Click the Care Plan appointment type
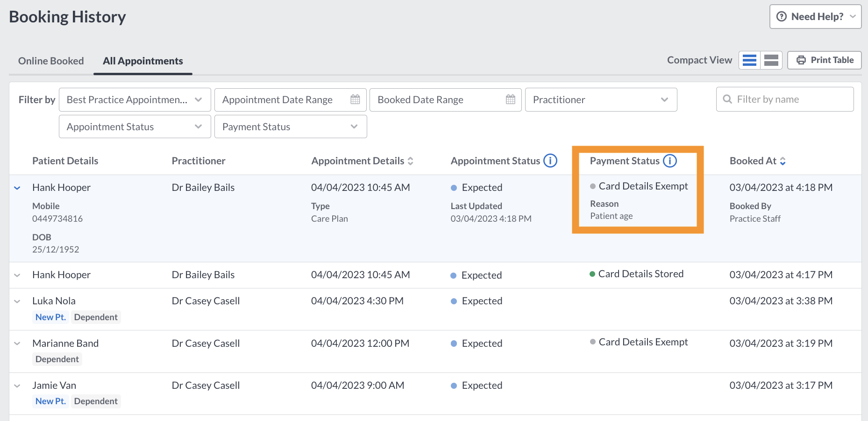The width and height of the screenshot is (868, 421). (x=329, y=219)
